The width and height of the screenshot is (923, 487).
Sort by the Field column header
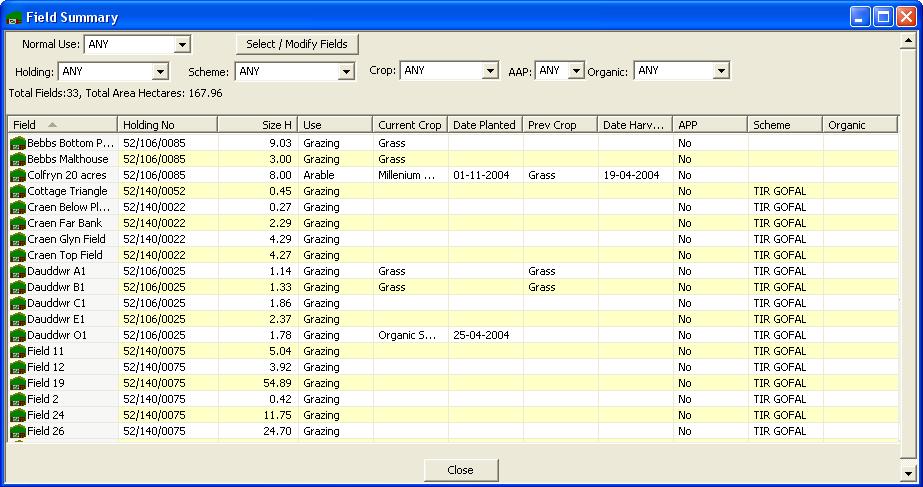62,125
